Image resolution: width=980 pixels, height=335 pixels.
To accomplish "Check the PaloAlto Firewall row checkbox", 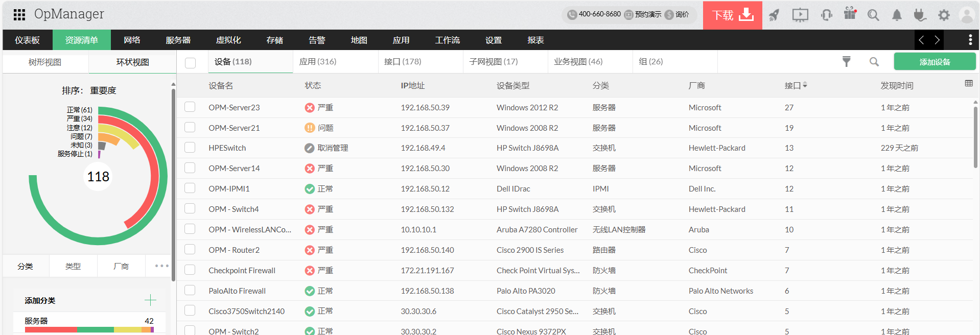I will (x=190, y=290).
